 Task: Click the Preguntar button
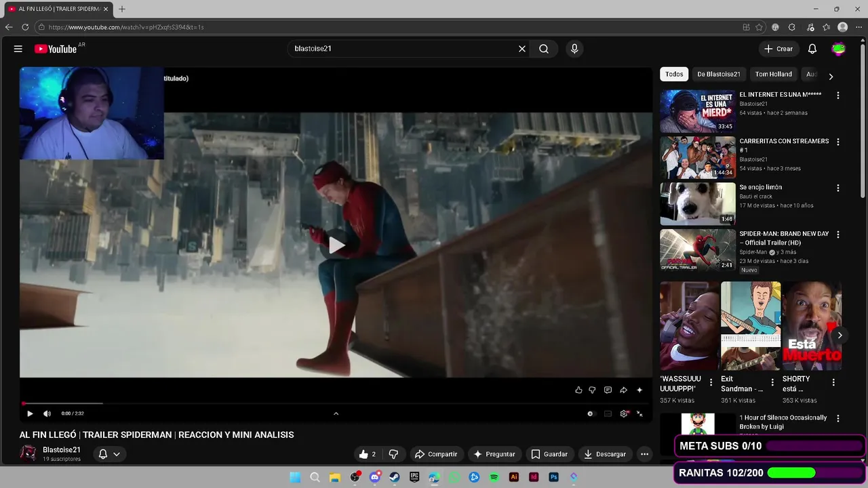coord(494,454)
